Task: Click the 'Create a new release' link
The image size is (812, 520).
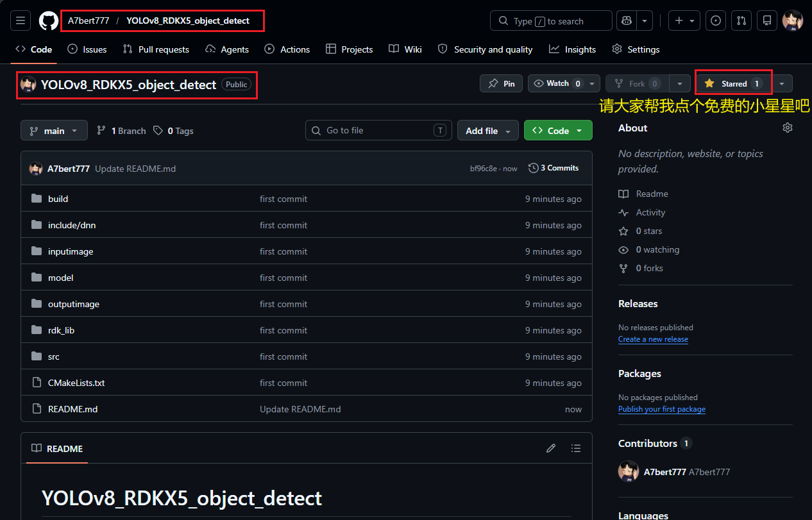Action: 653,339
